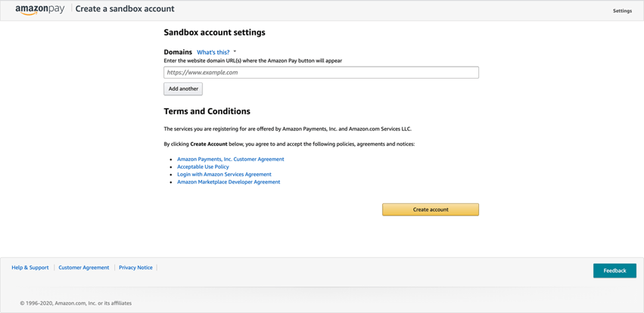
Task: Open the Privacy Notice footer link
Action: point(135,268)
